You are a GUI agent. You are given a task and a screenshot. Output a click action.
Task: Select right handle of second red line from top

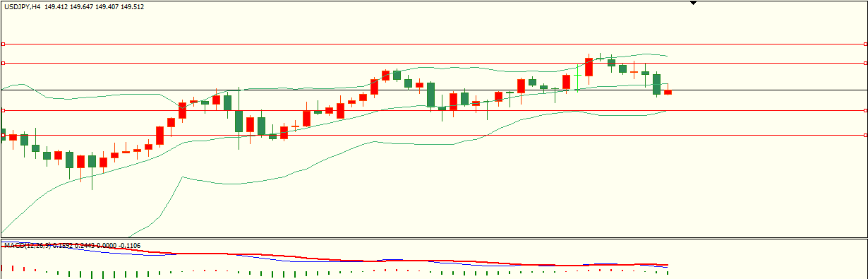click(x=865, y=63)
